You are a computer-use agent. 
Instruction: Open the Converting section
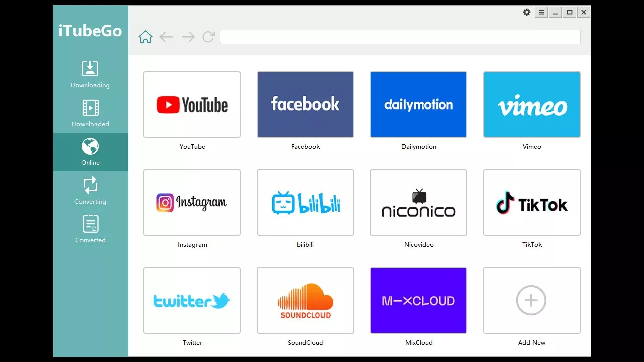coord(90,191)
